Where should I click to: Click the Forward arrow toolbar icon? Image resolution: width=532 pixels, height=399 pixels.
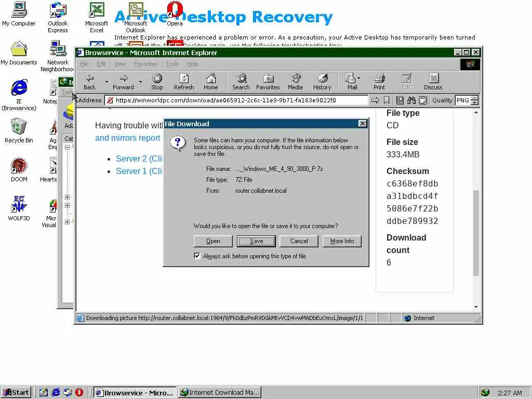click(x=124, y=78)
